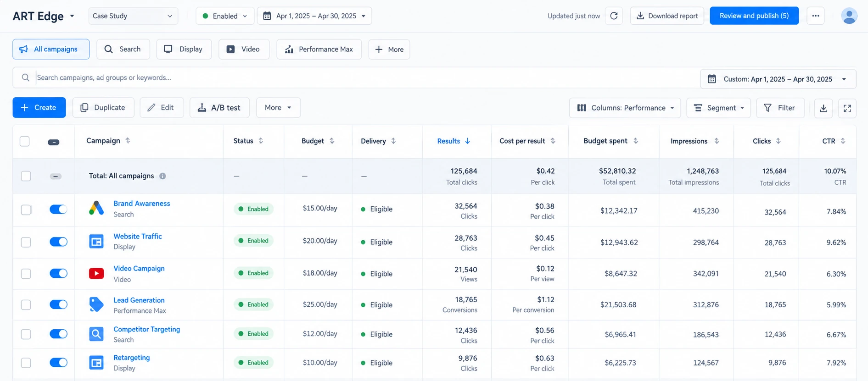Click the Competitor Targeting search icon
This screenshot has width=868, height=381.
point(96,334)
